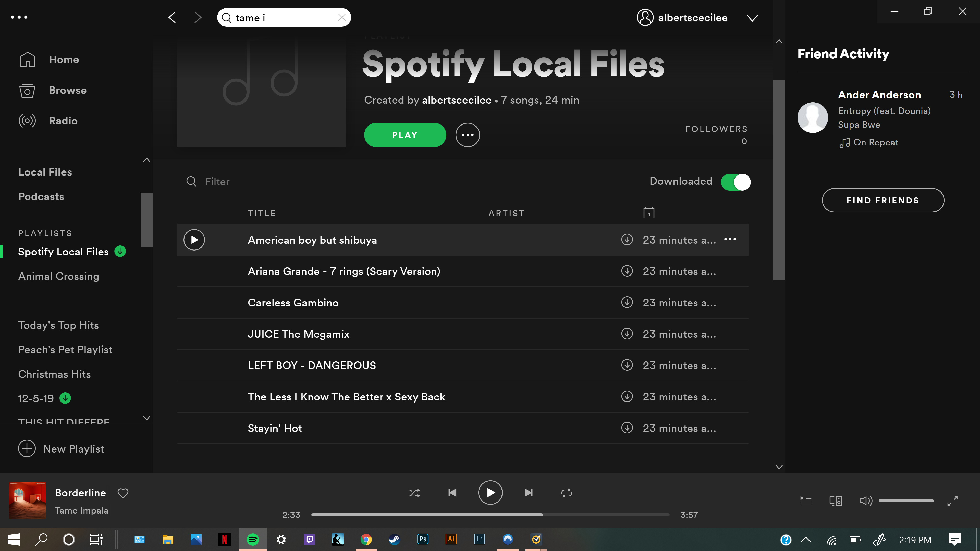Clear the search box text

click(x=342, y=18)
